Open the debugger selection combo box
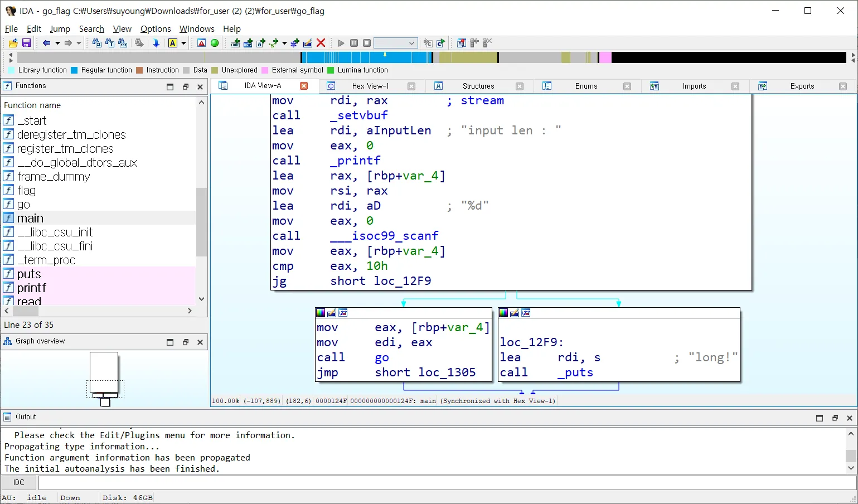This screenshot has width=858, height=504. (x=395, y=43)
